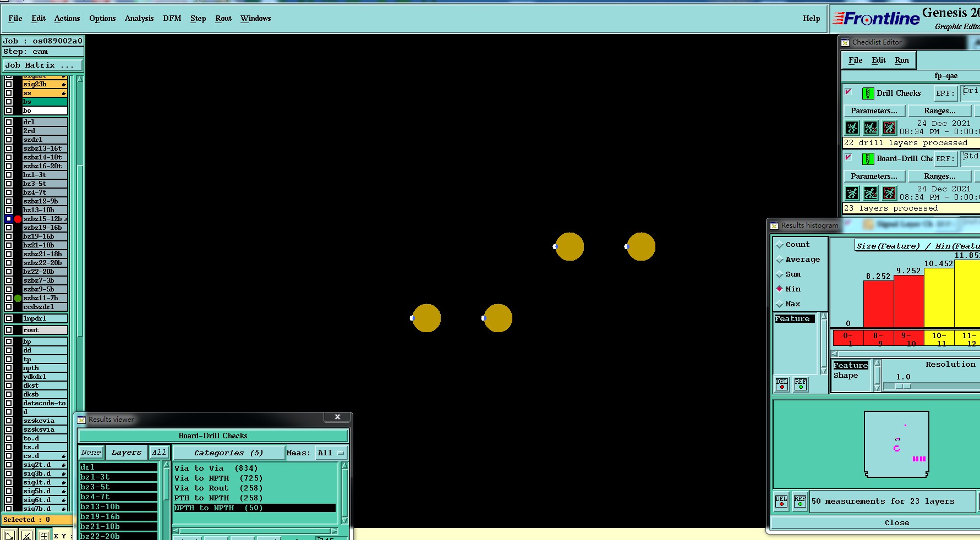Image resolution: width=980 pixels, height=540 pixels.
Task: Click diagonal arrow tool at bottom-left toolbar
Action: 9,535
